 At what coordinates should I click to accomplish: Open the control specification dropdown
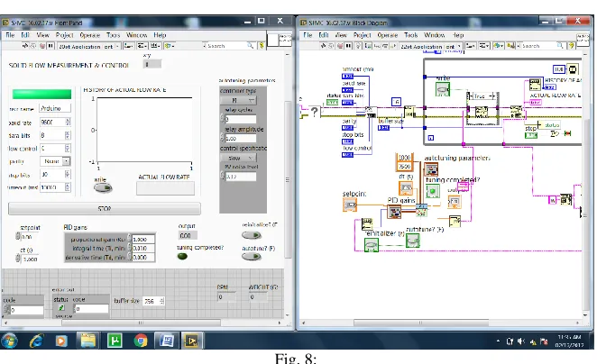[239, 158]
